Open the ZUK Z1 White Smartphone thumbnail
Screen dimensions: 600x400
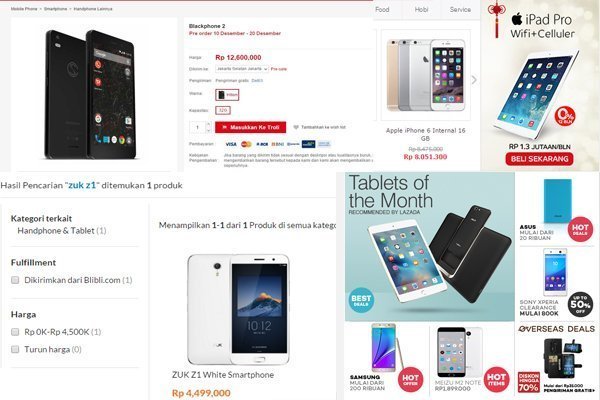pyautogui.click(x=238, y=309)
